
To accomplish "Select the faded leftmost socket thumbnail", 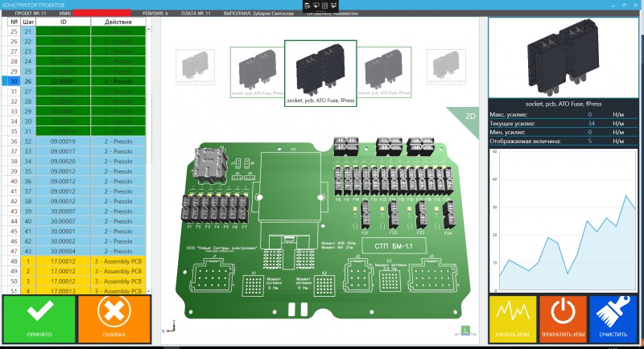I will pos(195,68).
